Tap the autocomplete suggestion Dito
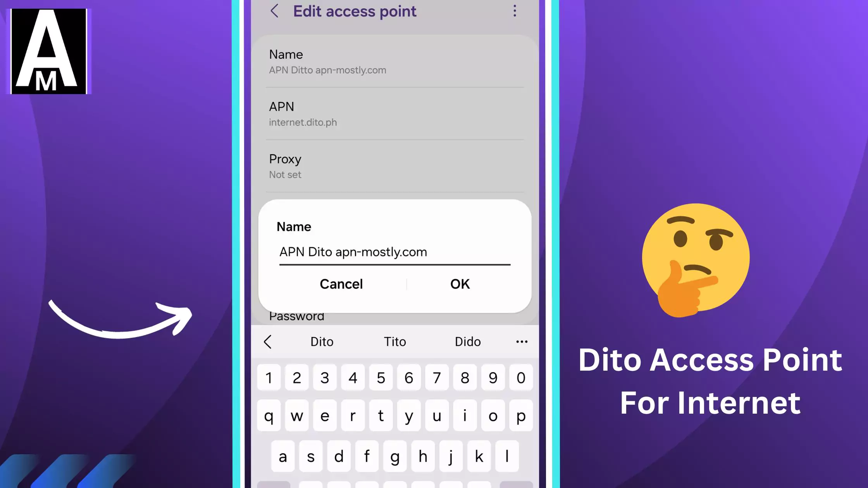The image size is (868, 488). [322, 341]
